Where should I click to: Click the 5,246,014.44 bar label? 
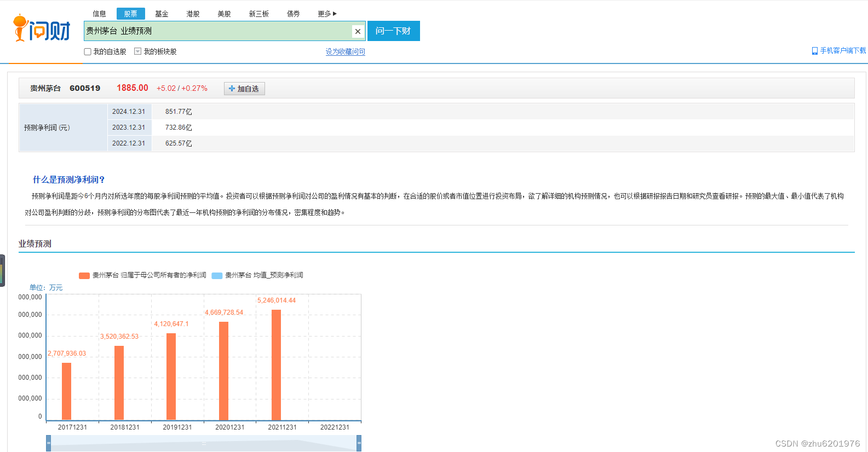[x=277, y=300]
